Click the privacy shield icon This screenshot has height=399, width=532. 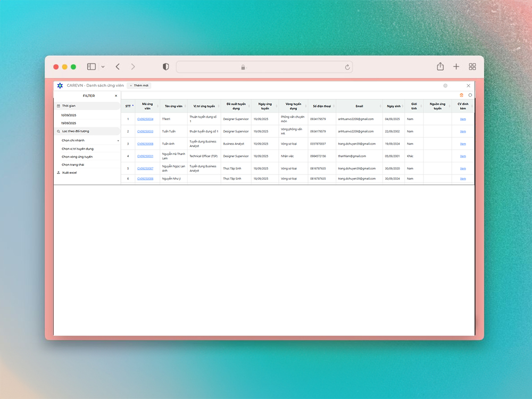[x=166, y=67]
